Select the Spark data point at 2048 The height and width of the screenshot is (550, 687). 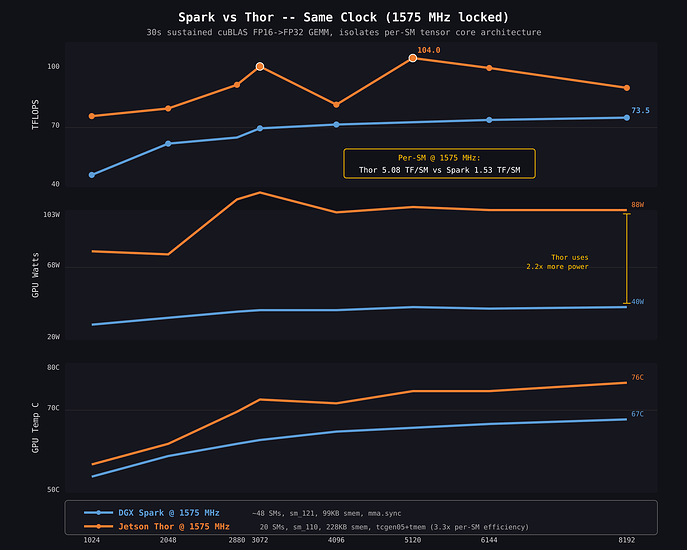[168, 143]
